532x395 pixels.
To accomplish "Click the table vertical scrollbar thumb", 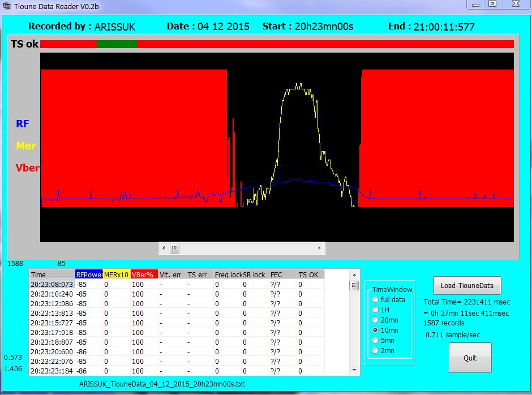I will pyautogui.click(x=354, y=285).
